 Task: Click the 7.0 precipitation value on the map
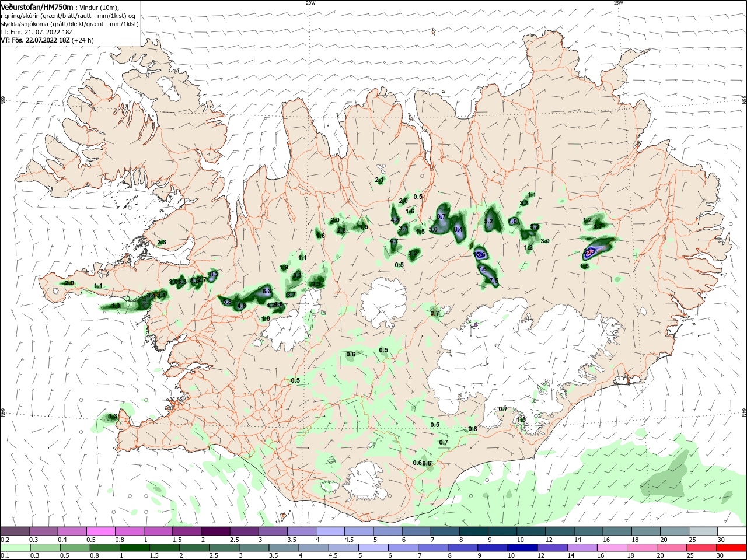coord(514,222)
